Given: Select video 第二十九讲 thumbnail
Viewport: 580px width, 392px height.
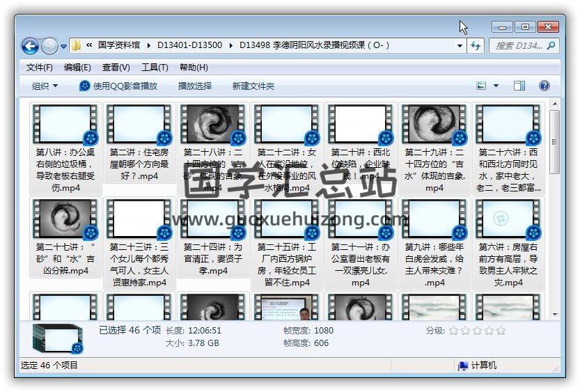Looking at the screenshot, I should [434, 125].
